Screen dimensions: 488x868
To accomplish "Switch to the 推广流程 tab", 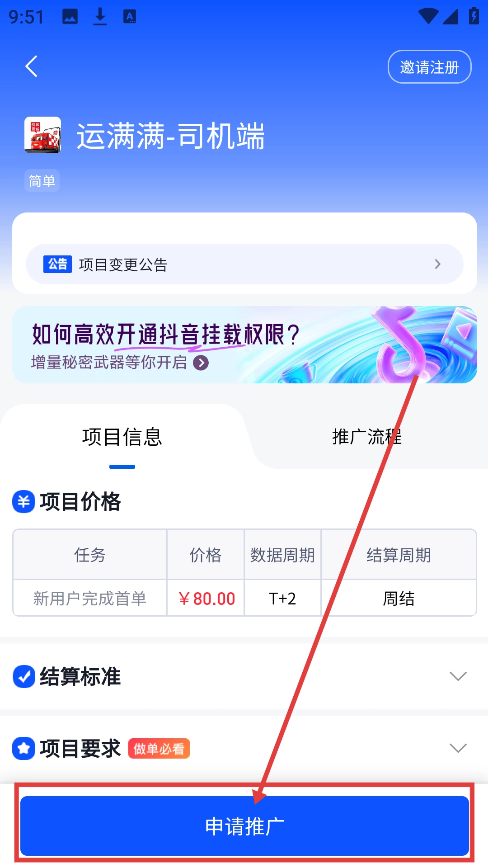I will tap(367, 437).
